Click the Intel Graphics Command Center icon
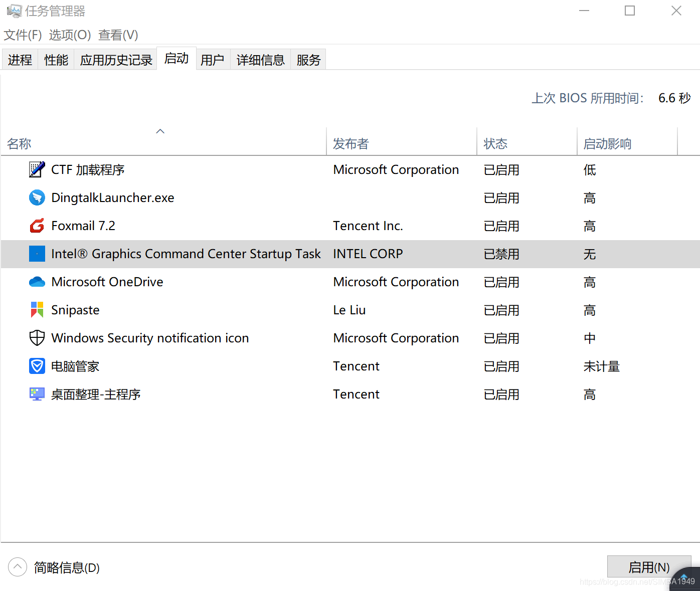Image resolution: width=700 pixels, height=591 pixels. [x=37, y=254]
